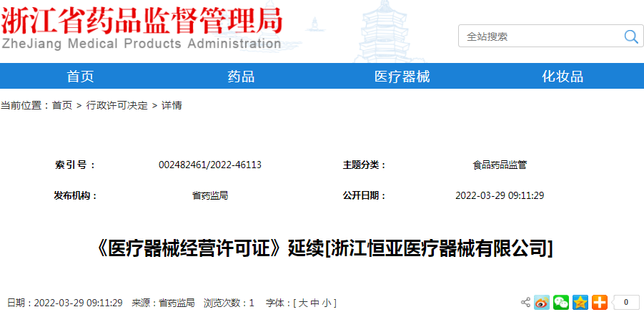Set font size to 小

327,303
